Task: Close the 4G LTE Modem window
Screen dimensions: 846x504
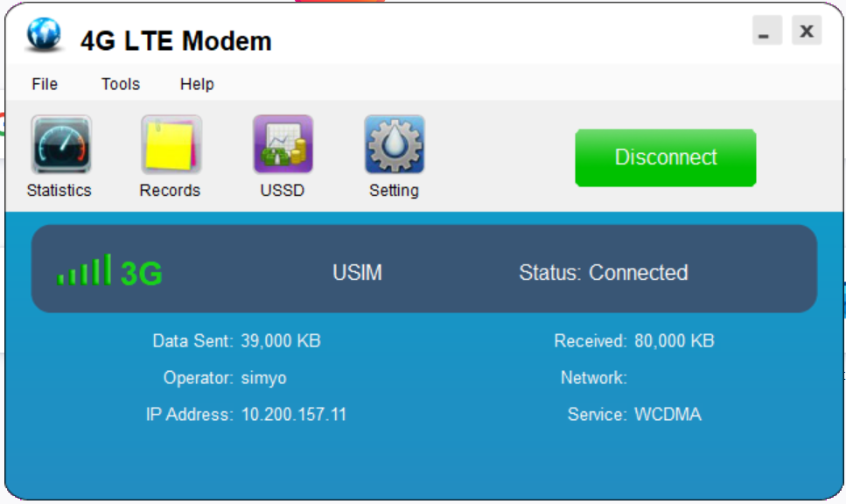Action: (x=807, y=31)
